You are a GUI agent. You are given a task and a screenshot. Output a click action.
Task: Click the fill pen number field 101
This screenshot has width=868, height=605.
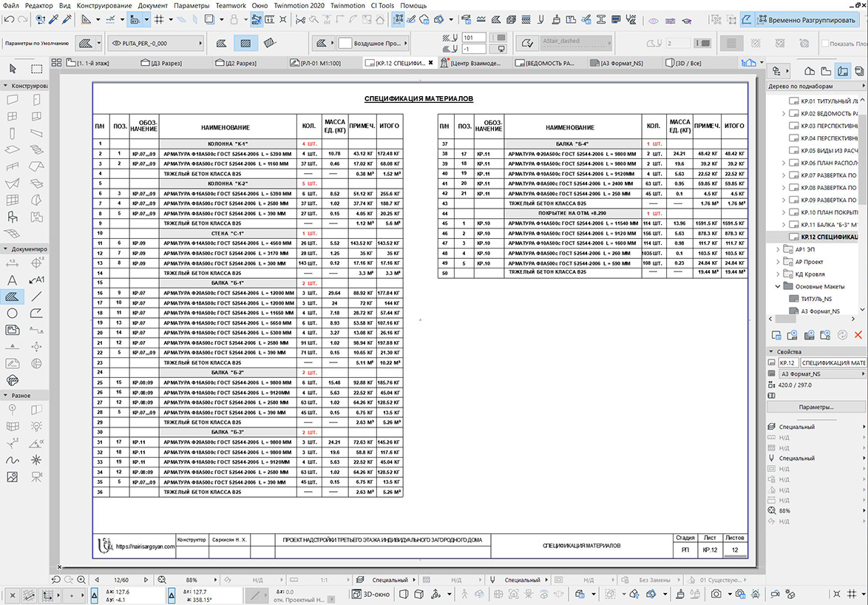coord(474,38)
